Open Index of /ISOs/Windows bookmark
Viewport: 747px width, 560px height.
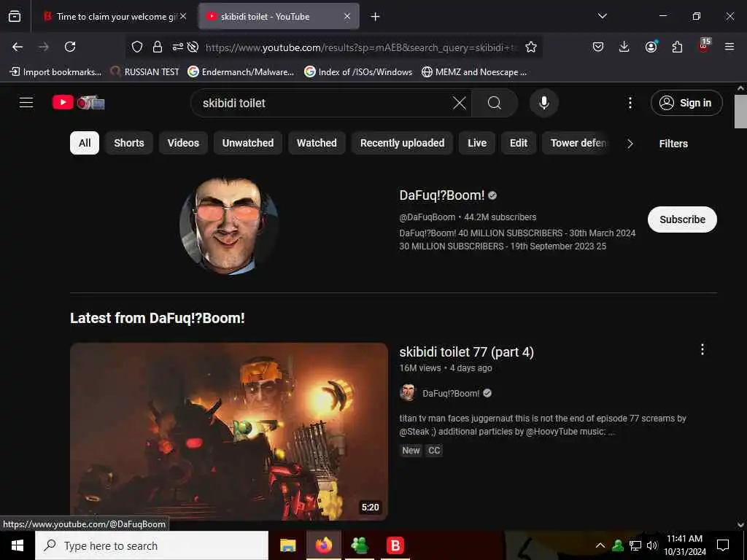[357, 72]
